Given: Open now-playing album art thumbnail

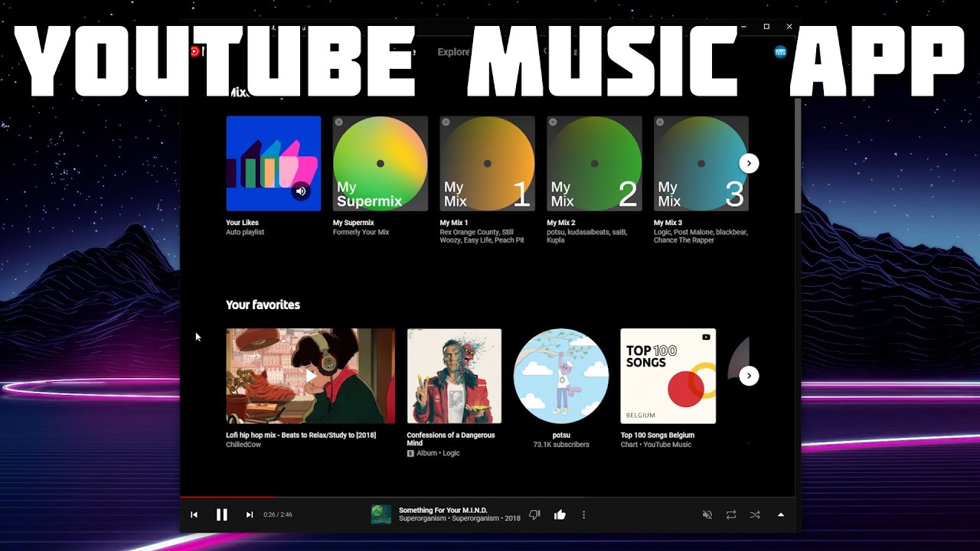Looking at the screenshot, I should pyautogui.click(x=381, y=514).
